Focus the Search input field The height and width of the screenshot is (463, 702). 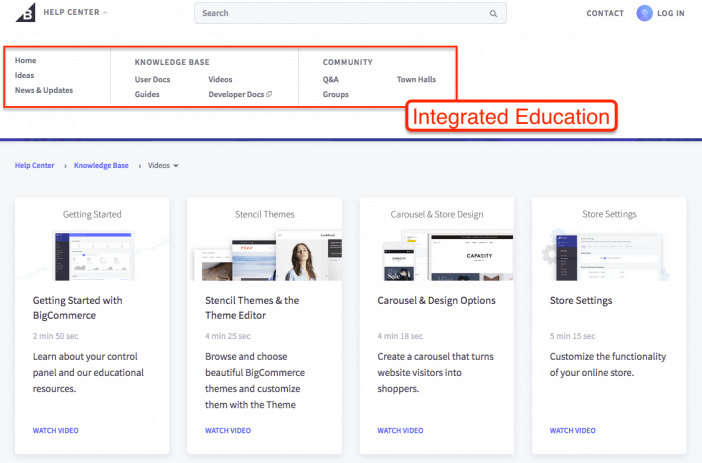click(350, 13)
